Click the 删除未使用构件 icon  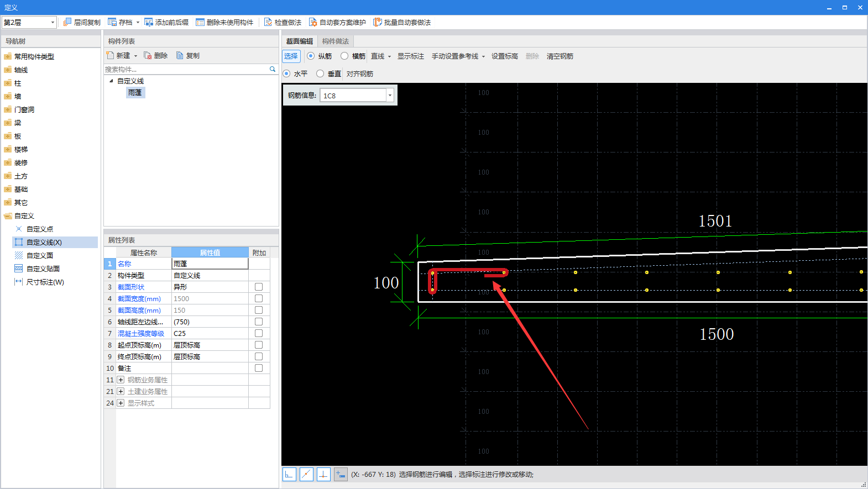[x=200, y=22]
